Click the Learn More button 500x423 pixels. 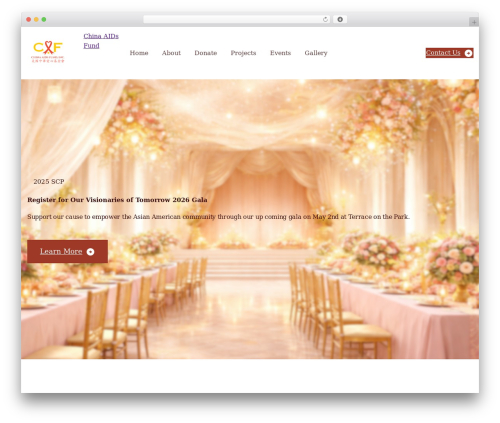pos(67,251)
